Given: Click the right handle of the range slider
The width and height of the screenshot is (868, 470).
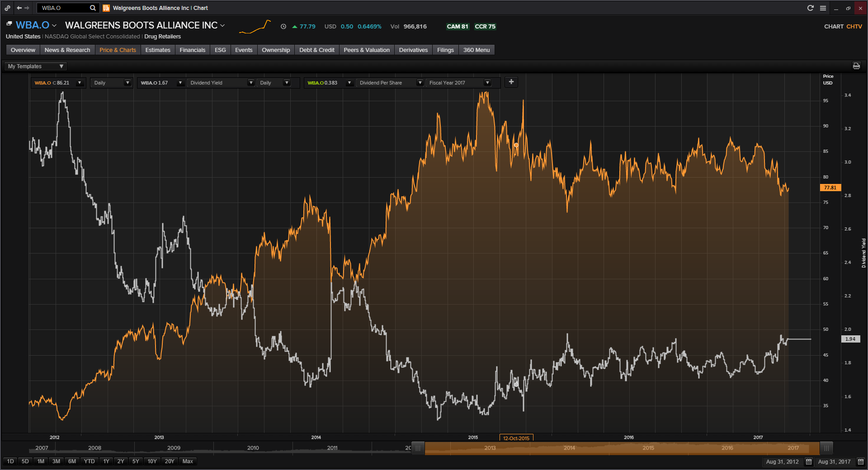Looking at the screenshot, I should (x=826, y=448).
